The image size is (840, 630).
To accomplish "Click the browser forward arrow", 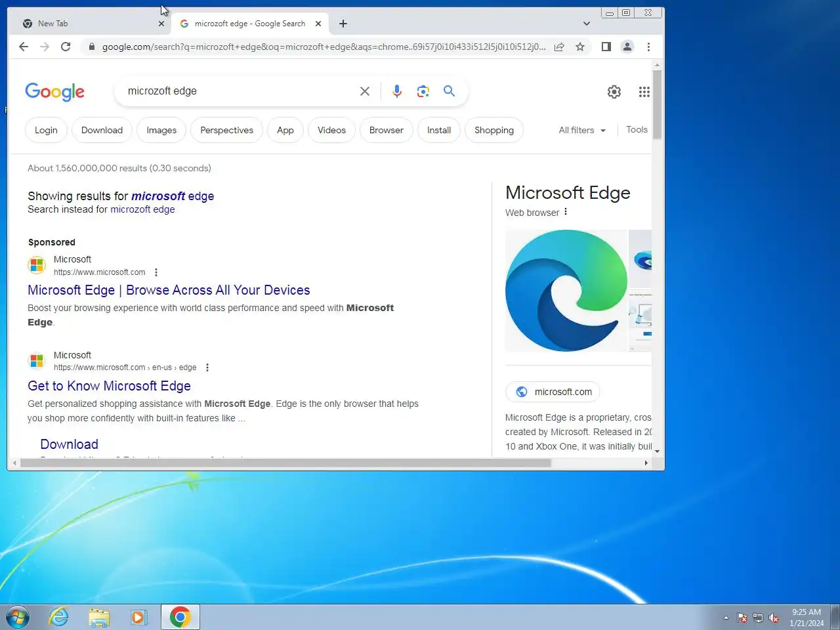I will point(45,47).
